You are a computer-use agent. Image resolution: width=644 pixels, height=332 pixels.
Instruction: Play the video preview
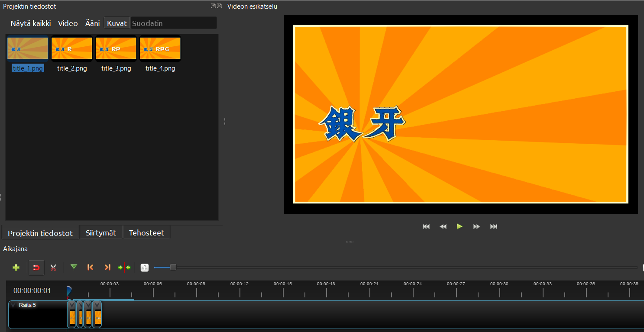click(460, 226)
